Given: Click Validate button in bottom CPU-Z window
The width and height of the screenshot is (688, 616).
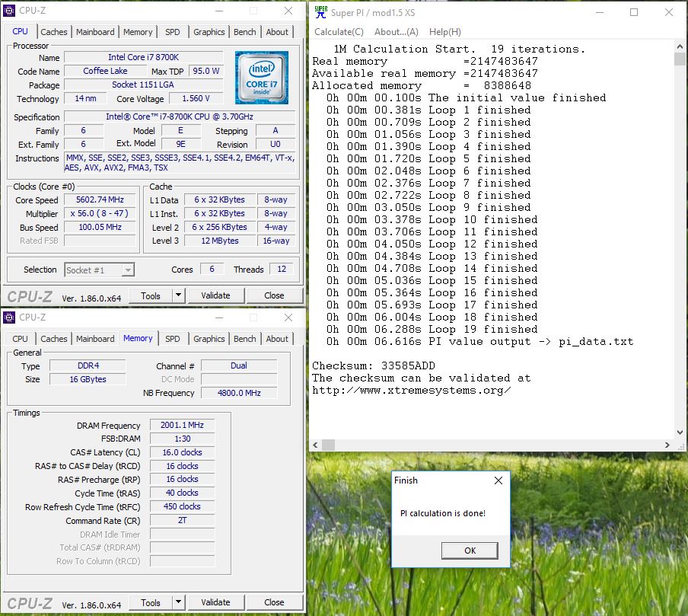Looking at the screenshot, I should coord(215,602).
